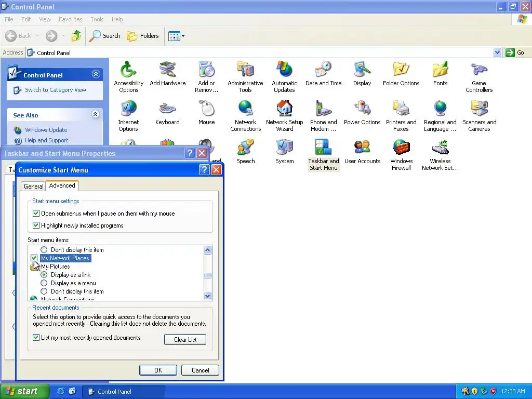The width and height of the screenshot is (532, 399).
Task: Toggle Open submenus when I pause checkbox
Action: click(x=36, y=214)
